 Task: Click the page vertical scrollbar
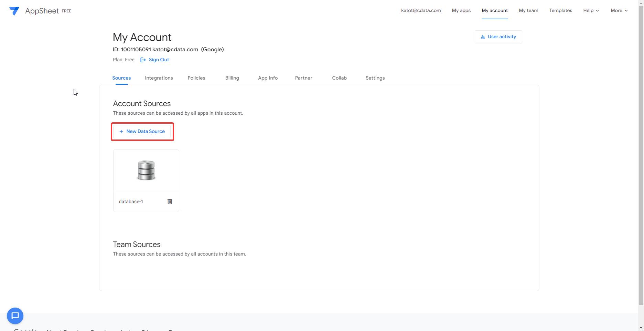point(641,155)
